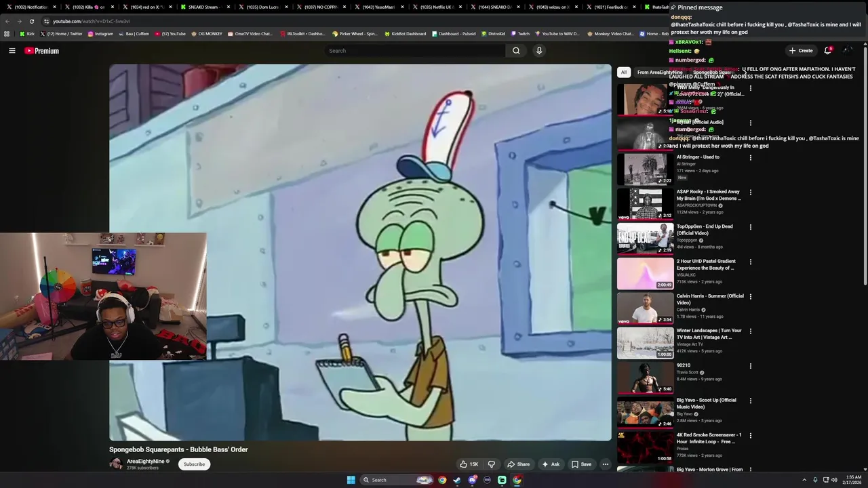Open options for Calvin Harris - Summer
Screen dimensions: 868x488
tap(751, 297)
